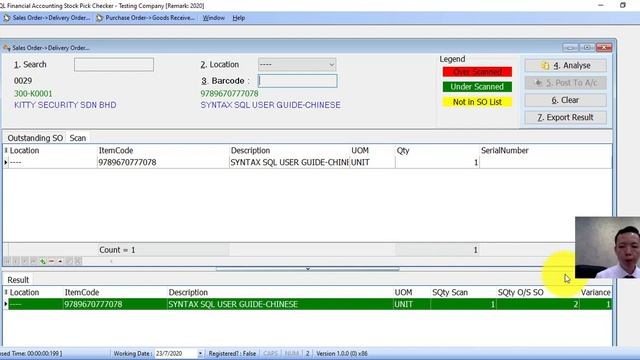The image size is (640, 360).
Task: Click customer code 300-K0001
Action: pos(33,93)
